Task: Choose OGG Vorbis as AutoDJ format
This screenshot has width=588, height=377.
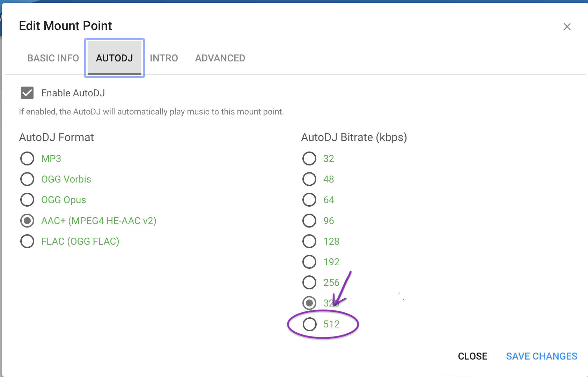Action: tap(27, 179)
